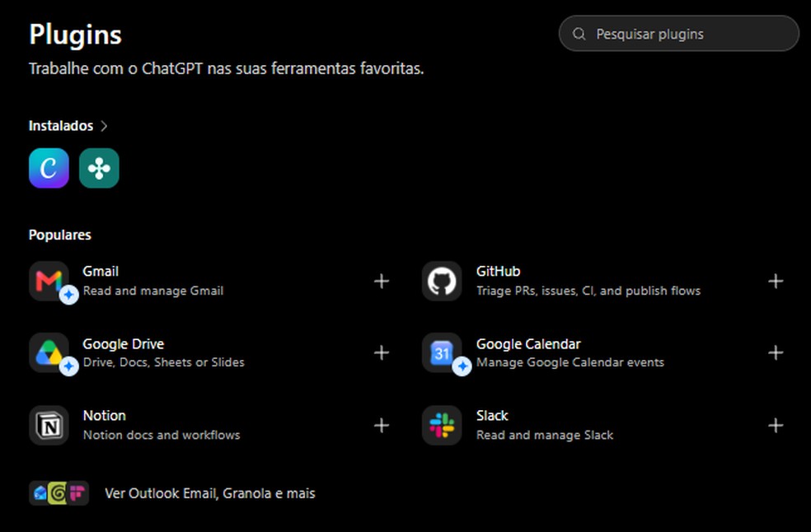The image size is (811, 532).
Task: Add the Gmail plugin with plus button
Action: coord(382,282)
